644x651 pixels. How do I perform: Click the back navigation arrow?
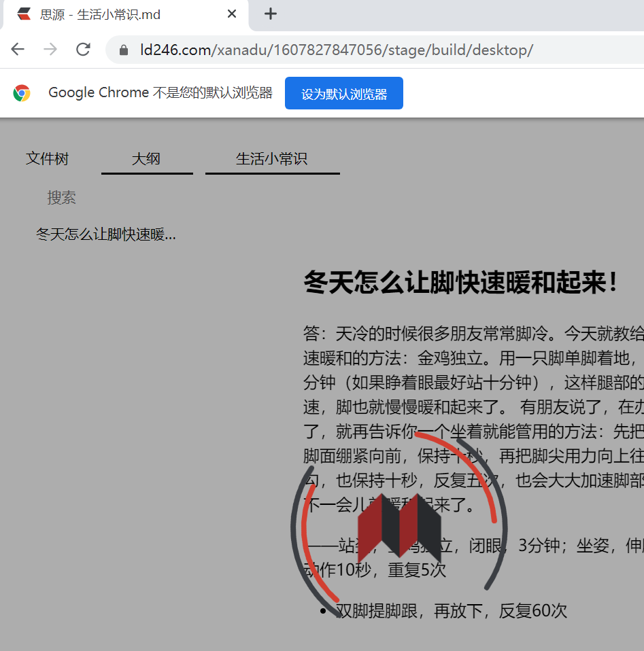coord(18,49)
